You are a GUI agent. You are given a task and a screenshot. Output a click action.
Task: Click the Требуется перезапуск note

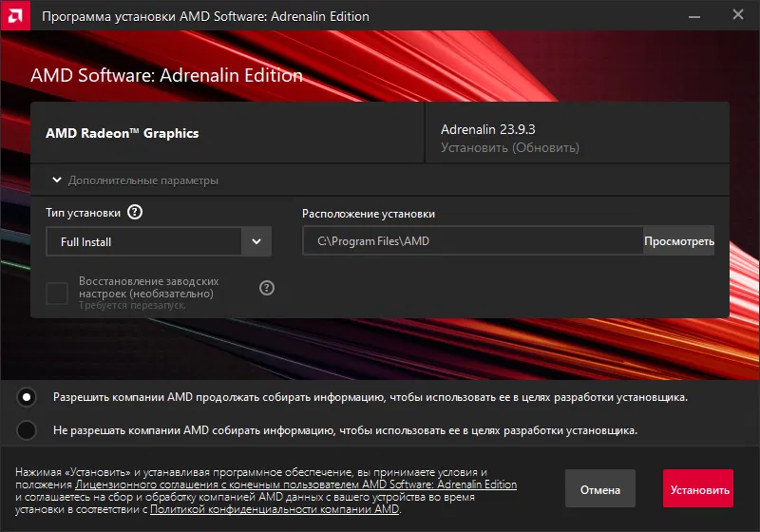(132, 305)
